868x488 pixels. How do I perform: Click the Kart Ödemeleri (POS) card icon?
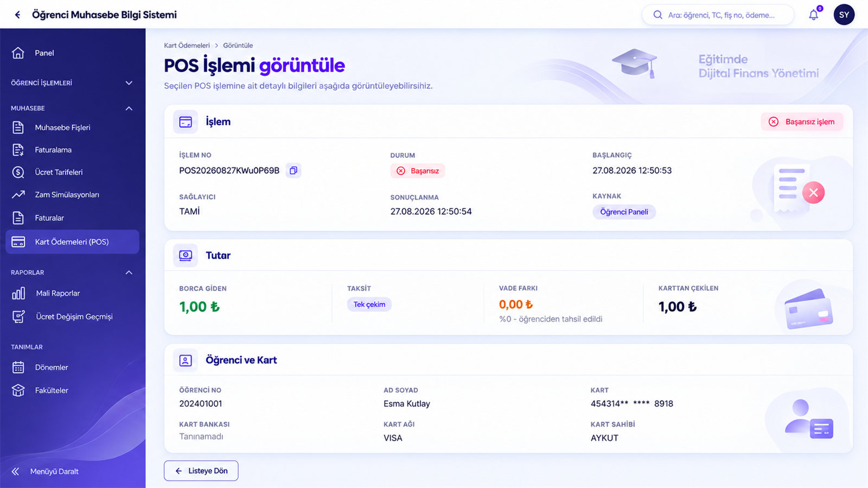click(x=18, y=242)
